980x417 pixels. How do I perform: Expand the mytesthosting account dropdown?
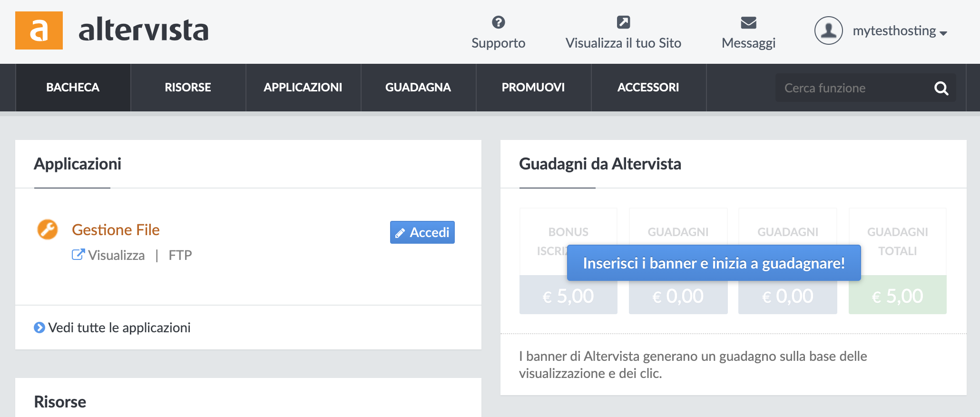pos(900,31)
